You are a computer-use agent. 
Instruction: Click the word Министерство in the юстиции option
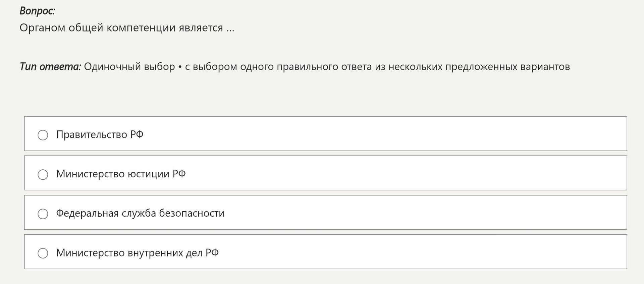pyautogui.click(x=91, y=174)
